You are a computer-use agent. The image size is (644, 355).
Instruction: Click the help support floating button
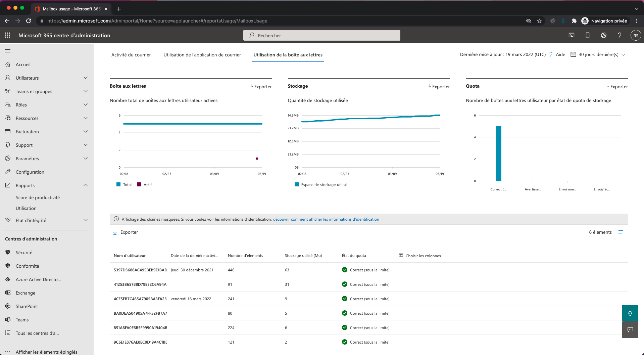click(630, 313)
